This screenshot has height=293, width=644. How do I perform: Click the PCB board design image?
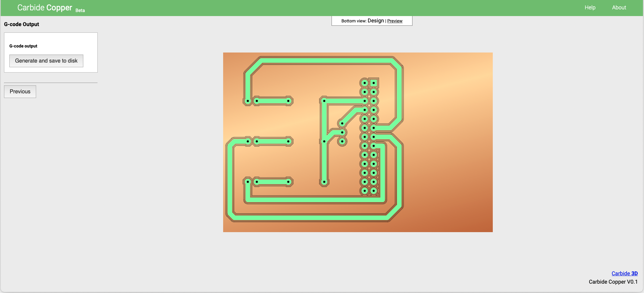[x=358, y=142]
